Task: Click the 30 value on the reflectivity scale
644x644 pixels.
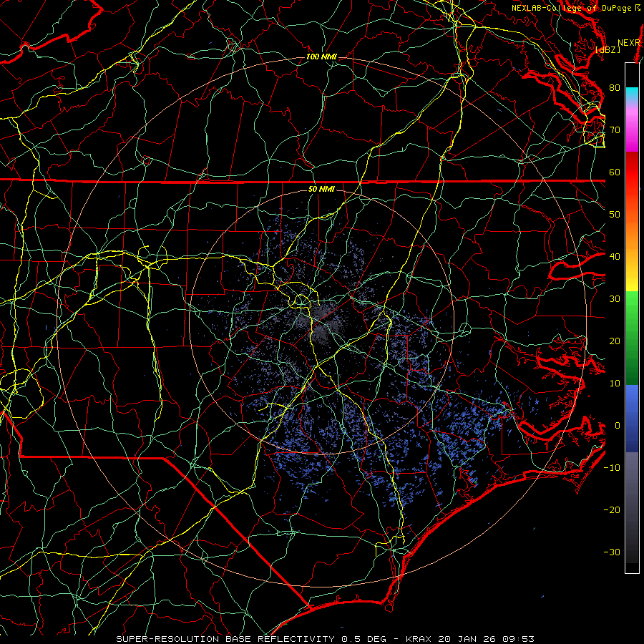Action: pos(615,299)
